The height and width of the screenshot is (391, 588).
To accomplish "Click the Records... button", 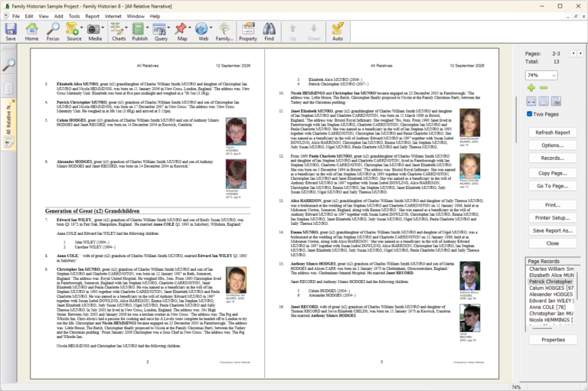I will point(552,158).
